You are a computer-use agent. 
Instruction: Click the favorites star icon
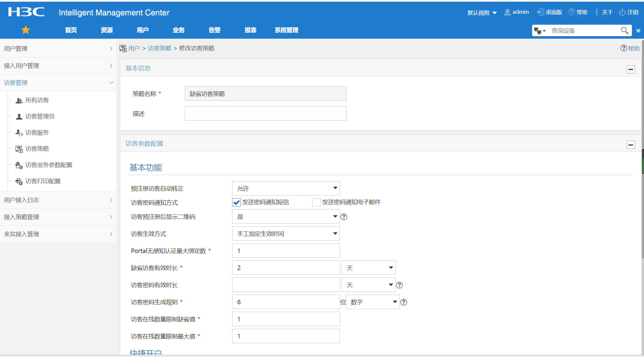pos(26,30)
